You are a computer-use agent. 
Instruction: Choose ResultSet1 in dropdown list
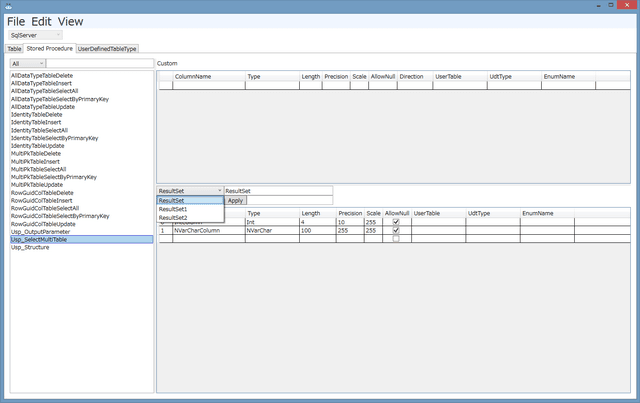click(190, 209)
